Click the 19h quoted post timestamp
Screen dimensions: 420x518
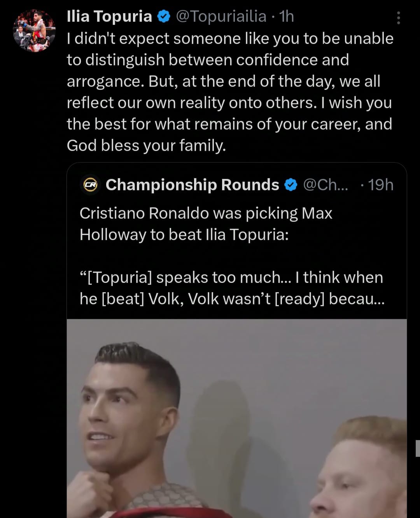[x=381, y=185]
